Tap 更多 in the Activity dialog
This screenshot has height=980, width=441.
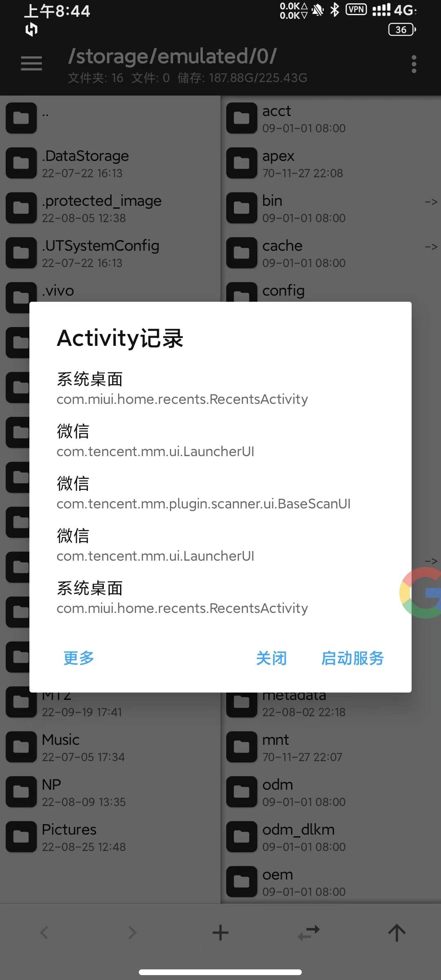point(79,658)
